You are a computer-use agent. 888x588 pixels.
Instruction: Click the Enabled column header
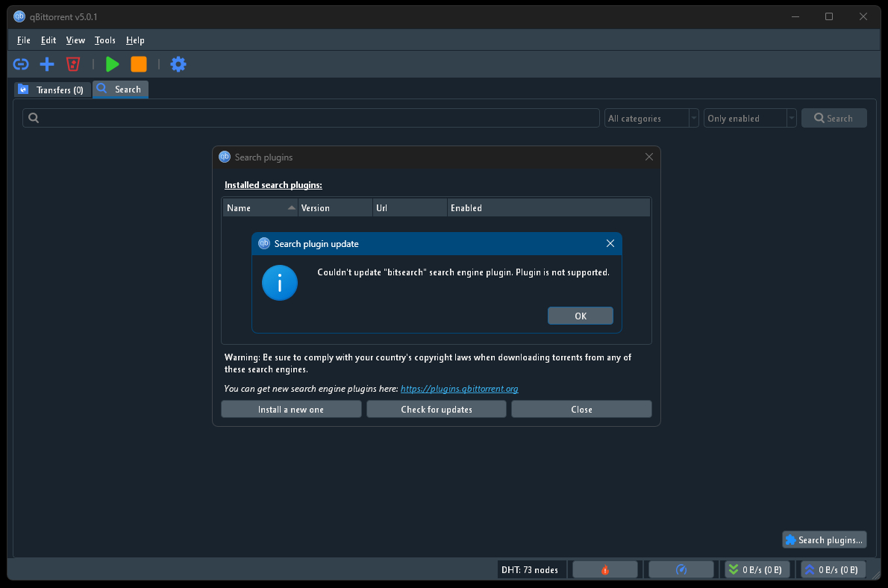[x=548, y=208]
